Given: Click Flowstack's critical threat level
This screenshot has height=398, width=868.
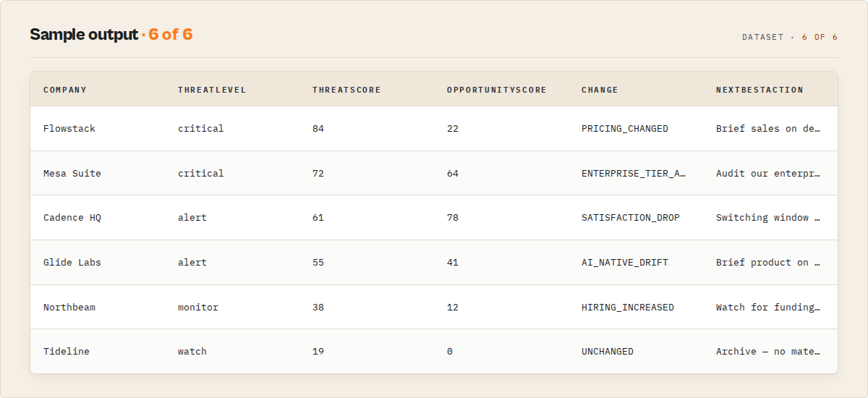Looking at the screenshot, I should (201, 129).
